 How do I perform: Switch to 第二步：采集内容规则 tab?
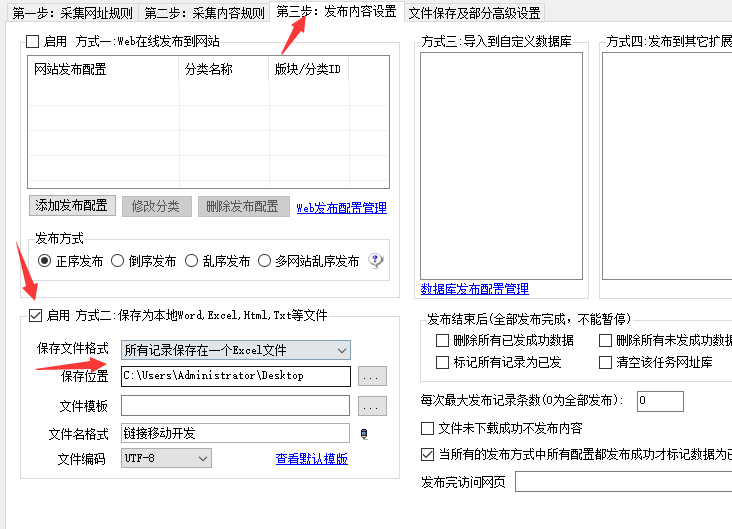point(204,13)
